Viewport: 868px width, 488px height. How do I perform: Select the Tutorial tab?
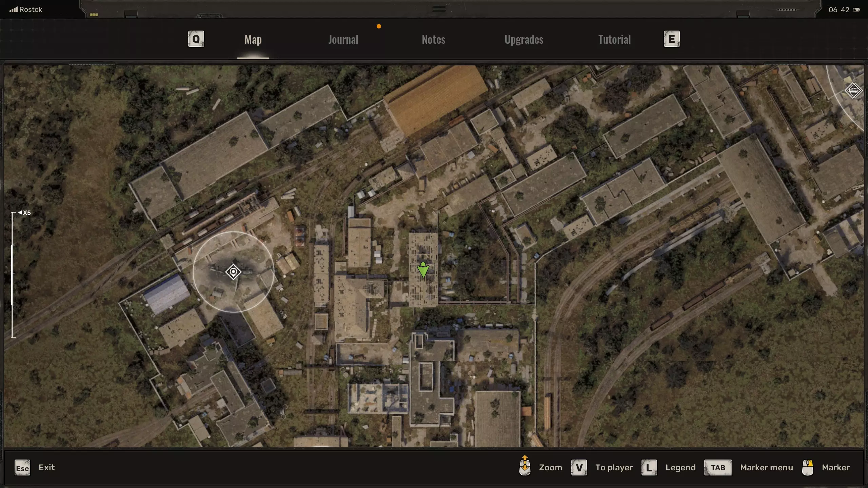pyautogui.click(x=614, y=40)
